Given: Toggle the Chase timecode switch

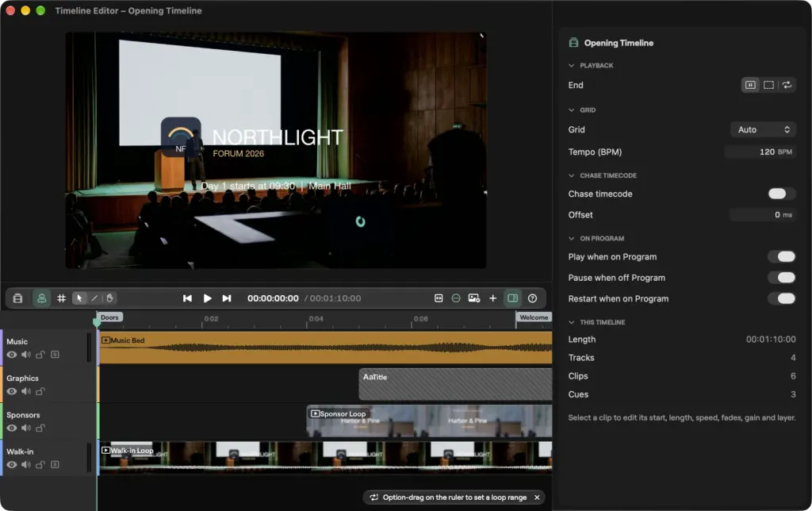Looking at the screenshot, I should [781, 194].
